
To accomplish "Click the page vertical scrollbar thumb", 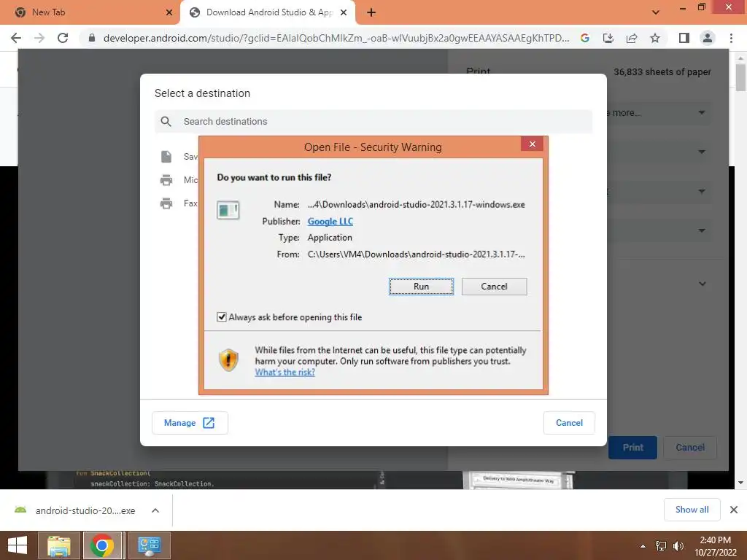I will point(740,77).
